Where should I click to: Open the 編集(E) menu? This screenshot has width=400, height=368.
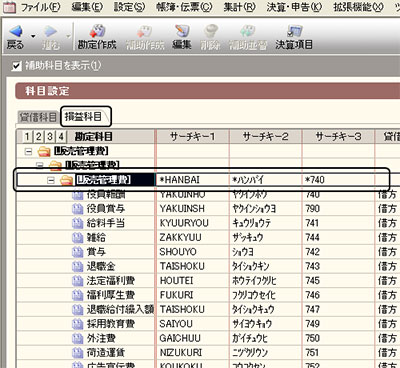tap(87, 7)
